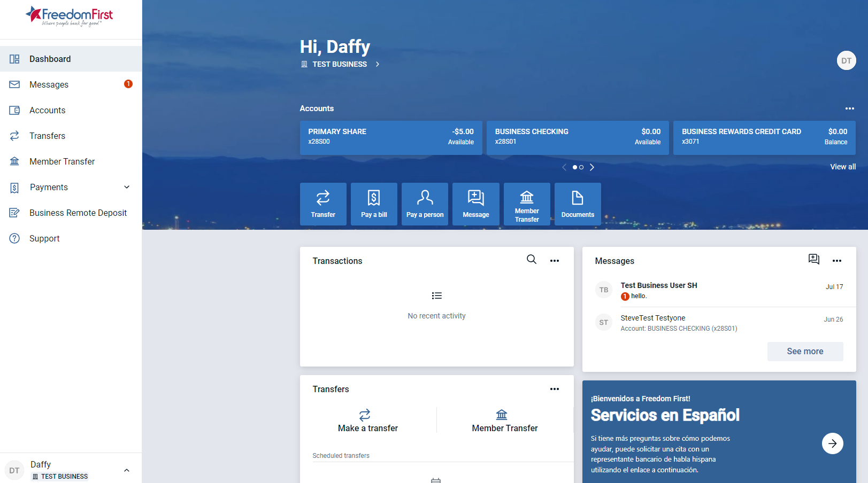Image resolution: width=868 pixels, height=483 pixels.
Task: Click the FreedomFirst logo
Action: click(x=70, y=16)
